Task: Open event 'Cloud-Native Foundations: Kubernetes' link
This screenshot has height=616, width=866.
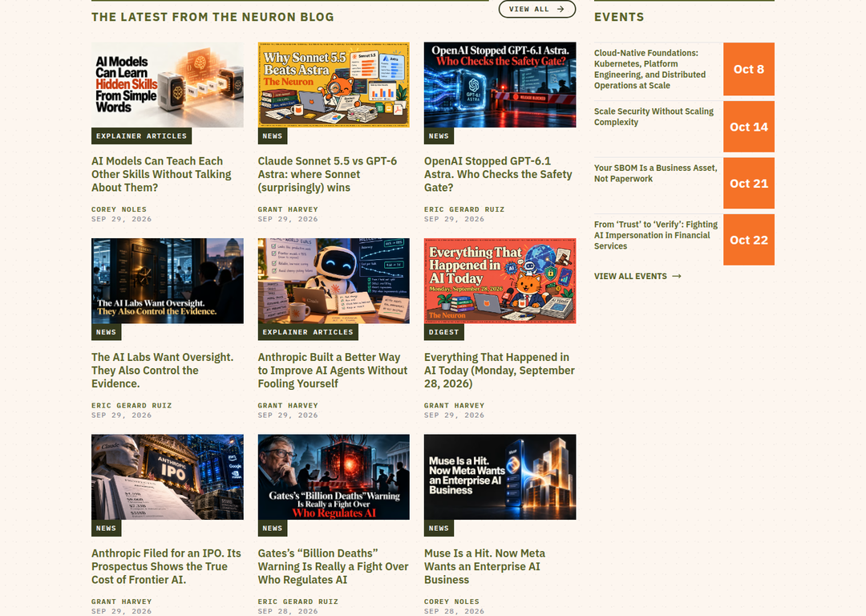Action: pyautogui.click(x=650, y=69)
